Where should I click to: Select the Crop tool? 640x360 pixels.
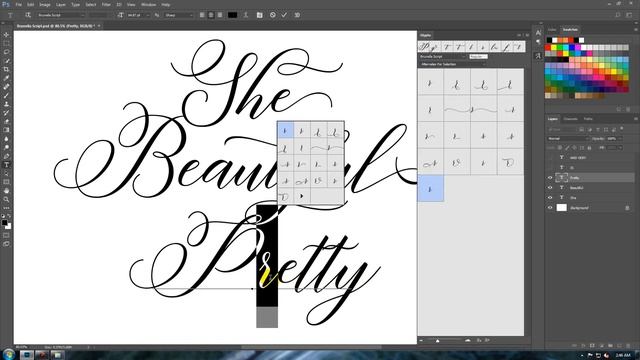pyautogui.click(x=6, y=69)
